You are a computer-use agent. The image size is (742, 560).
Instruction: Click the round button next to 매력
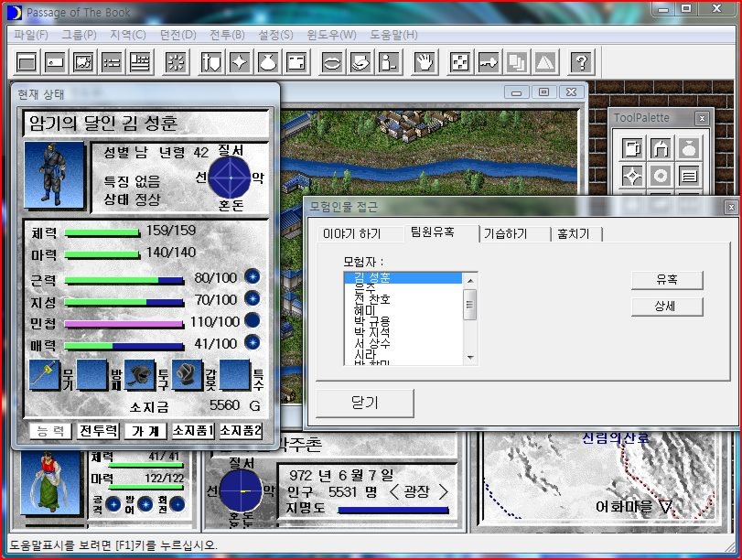[253, 342]
